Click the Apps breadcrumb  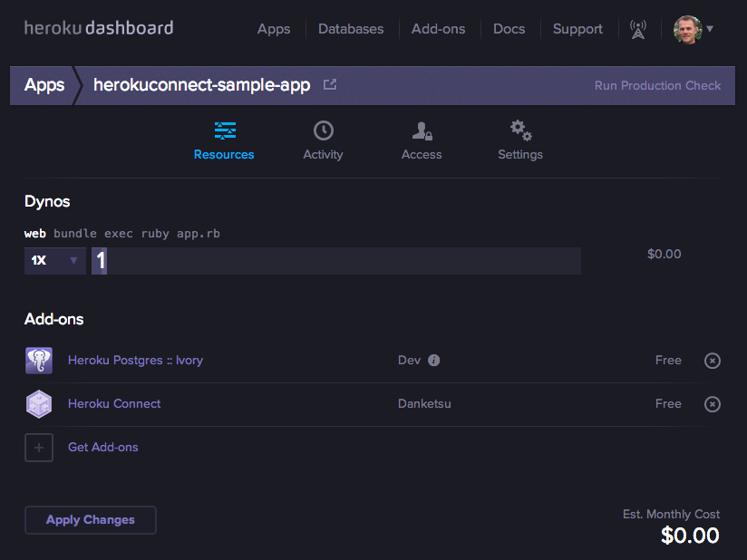[44, 85]
